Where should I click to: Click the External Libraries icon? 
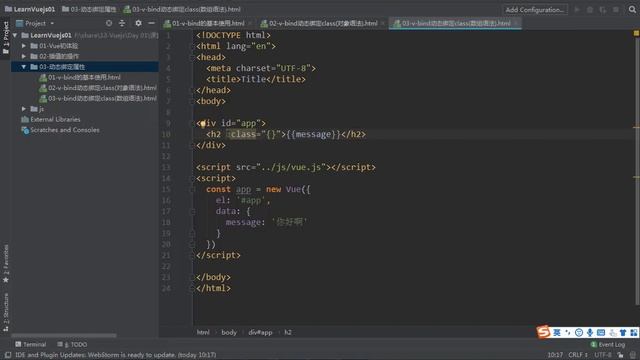25,120
